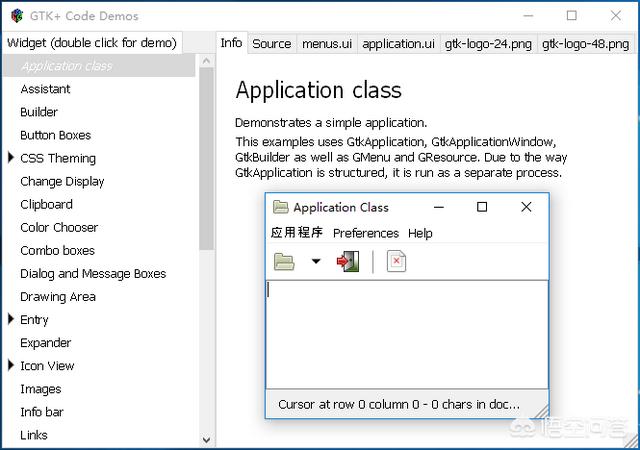This screenshot has width=640, height=450.
Task: Click the Open folder toolbar icon
Action: coord(285,262)
